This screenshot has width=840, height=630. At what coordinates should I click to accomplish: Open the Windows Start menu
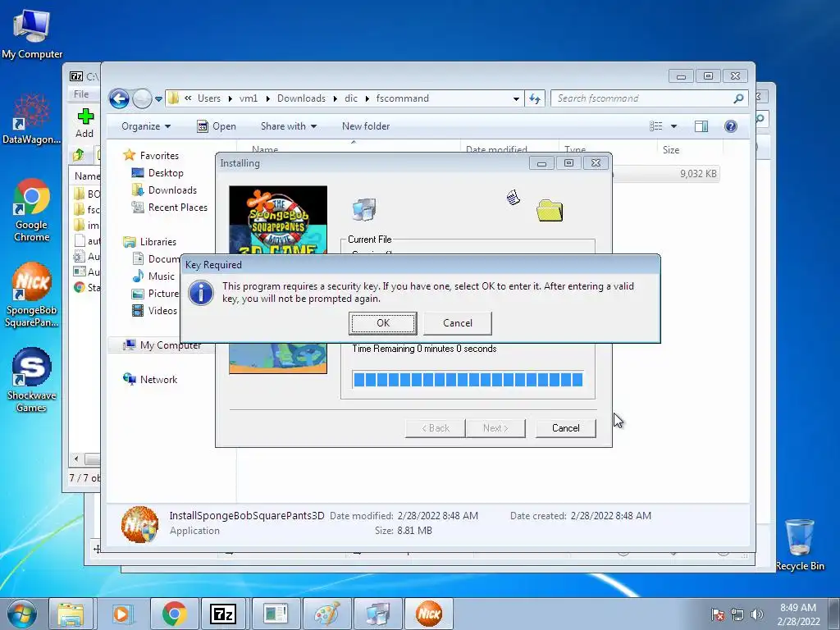(x=22, y=614)
